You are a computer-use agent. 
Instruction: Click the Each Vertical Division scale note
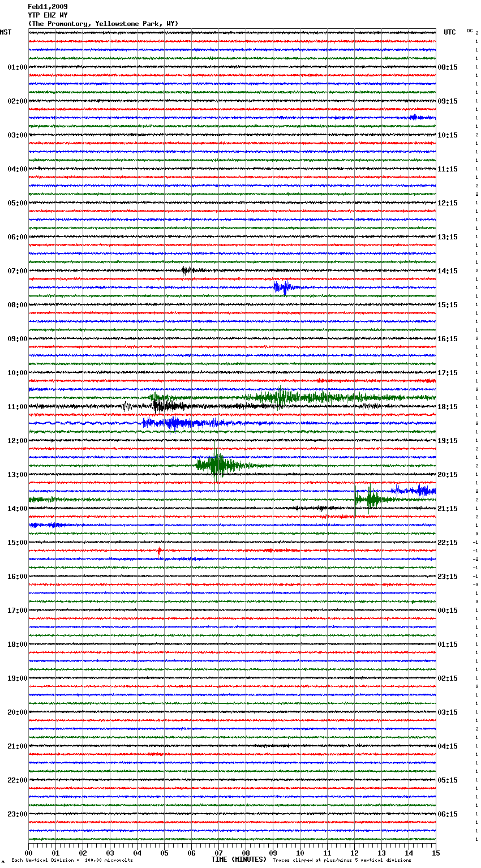coord(72,861)
